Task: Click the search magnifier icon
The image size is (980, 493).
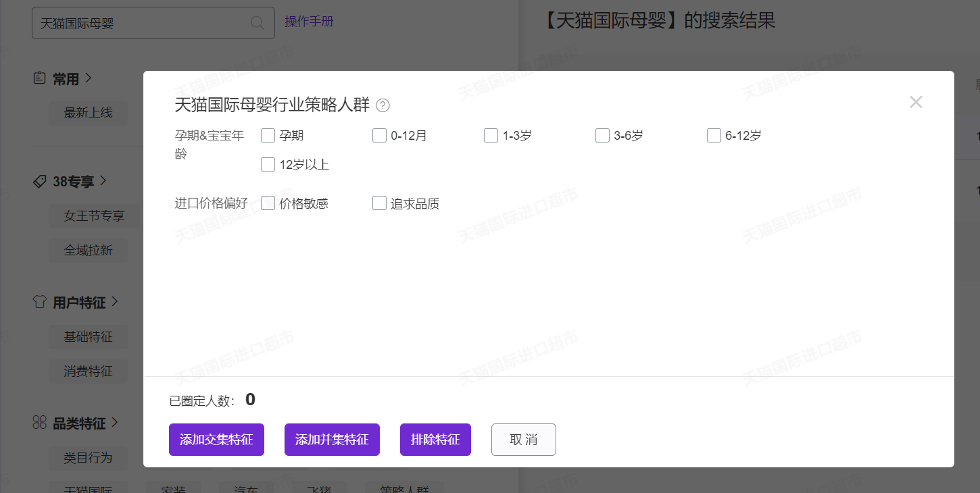Action: (x=258, y=23)
